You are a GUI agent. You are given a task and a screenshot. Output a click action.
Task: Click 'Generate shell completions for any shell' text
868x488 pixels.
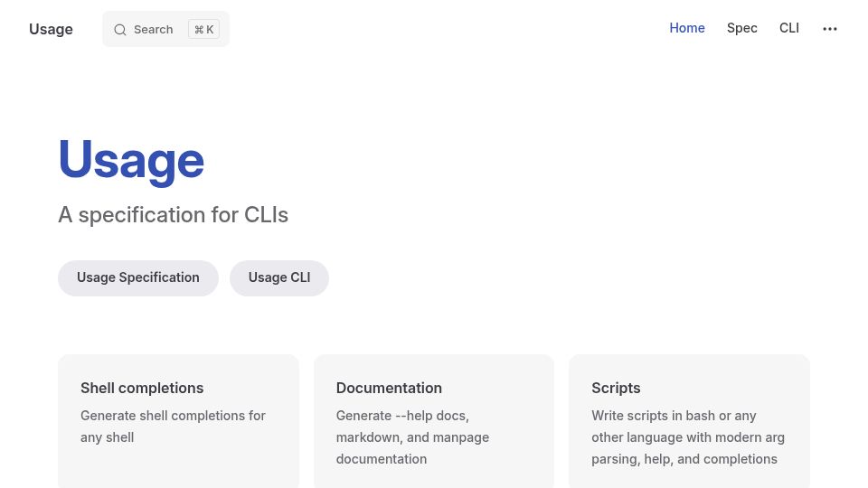pos(173,427)
